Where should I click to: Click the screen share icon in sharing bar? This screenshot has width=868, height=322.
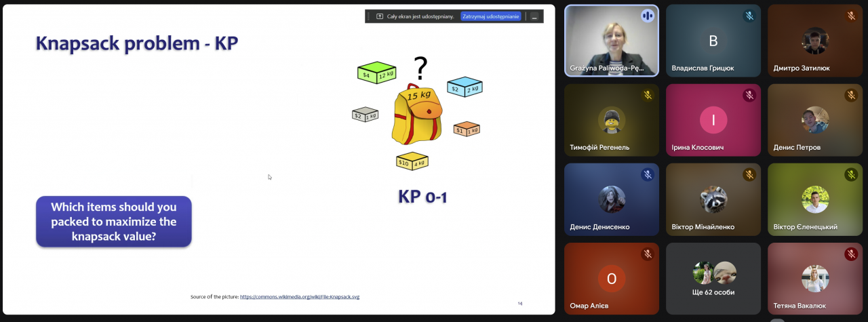coord(380,16)
